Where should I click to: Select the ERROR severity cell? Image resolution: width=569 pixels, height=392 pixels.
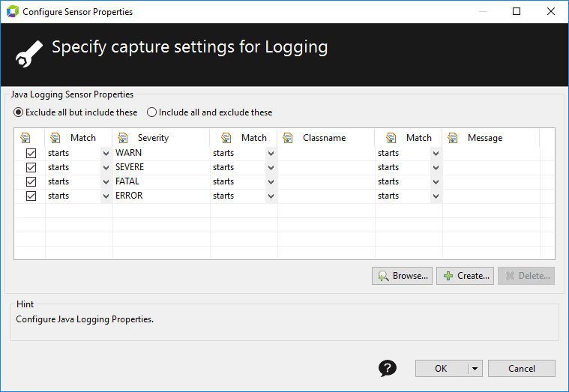tap(161, 196)
